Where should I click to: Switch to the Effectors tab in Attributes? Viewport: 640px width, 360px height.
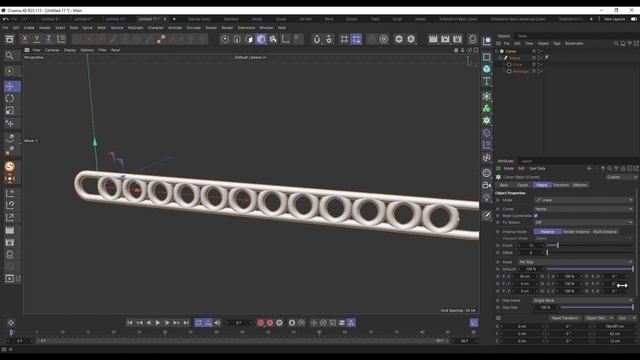click(580, 185)
